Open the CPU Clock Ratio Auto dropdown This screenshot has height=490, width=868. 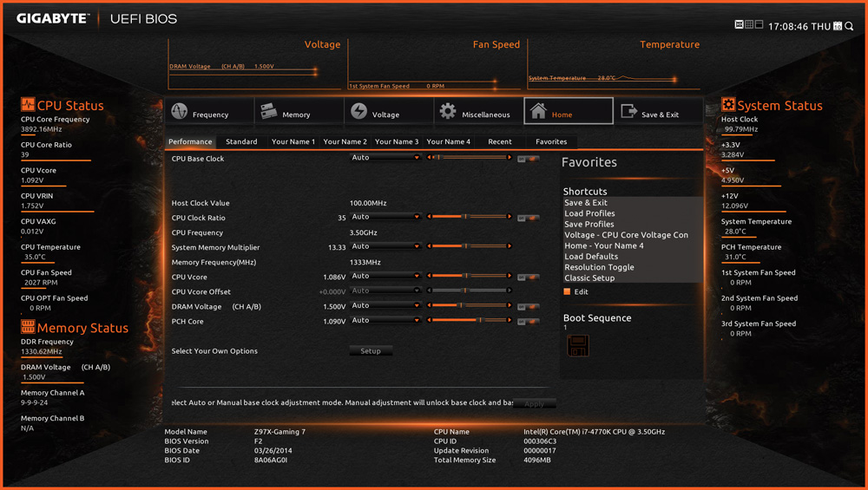click(385, 217)
